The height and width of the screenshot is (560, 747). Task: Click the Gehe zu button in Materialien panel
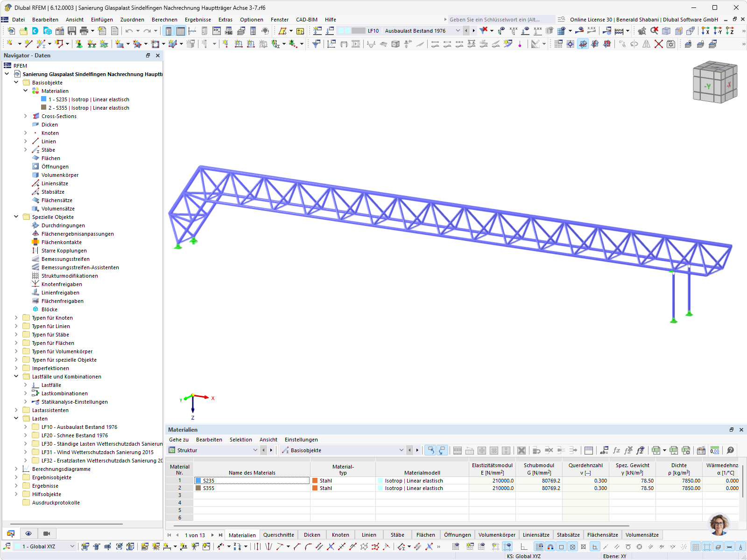click(178, 439)
